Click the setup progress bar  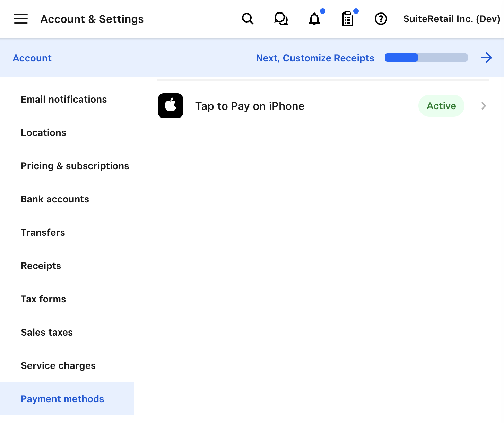(426, 58)
